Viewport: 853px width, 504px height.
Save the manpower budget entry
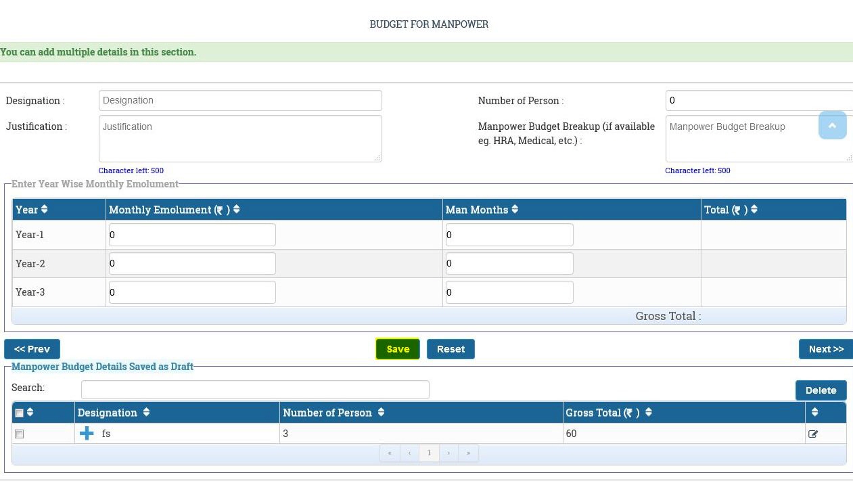(x=398, y=349)
